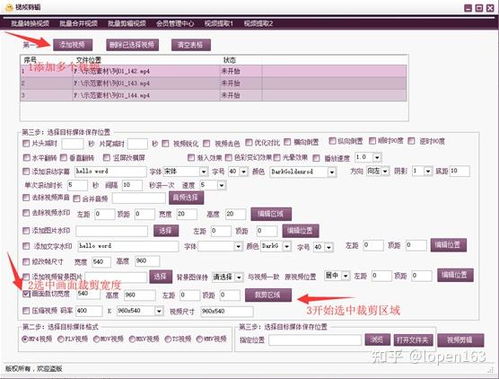Open the scrolling subtitle font 宋体 dropdown
The image size is (499, 379).
pos(204,172)
